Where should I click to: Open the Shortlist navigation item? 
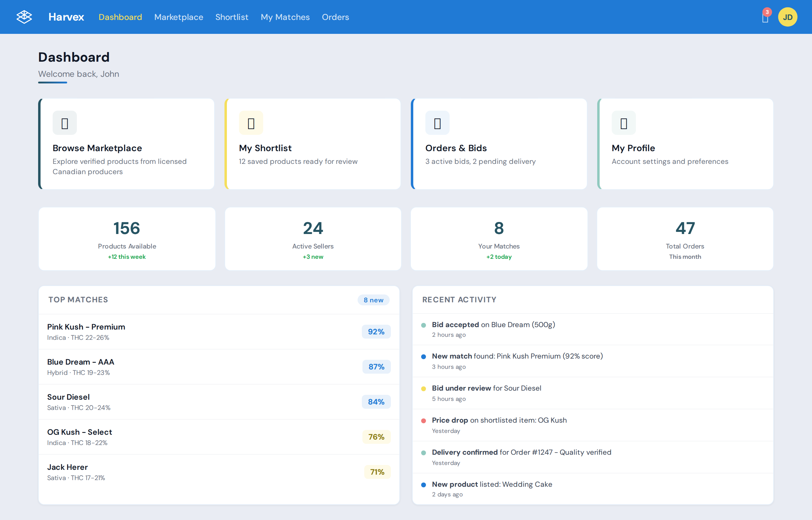pos(232,17)
